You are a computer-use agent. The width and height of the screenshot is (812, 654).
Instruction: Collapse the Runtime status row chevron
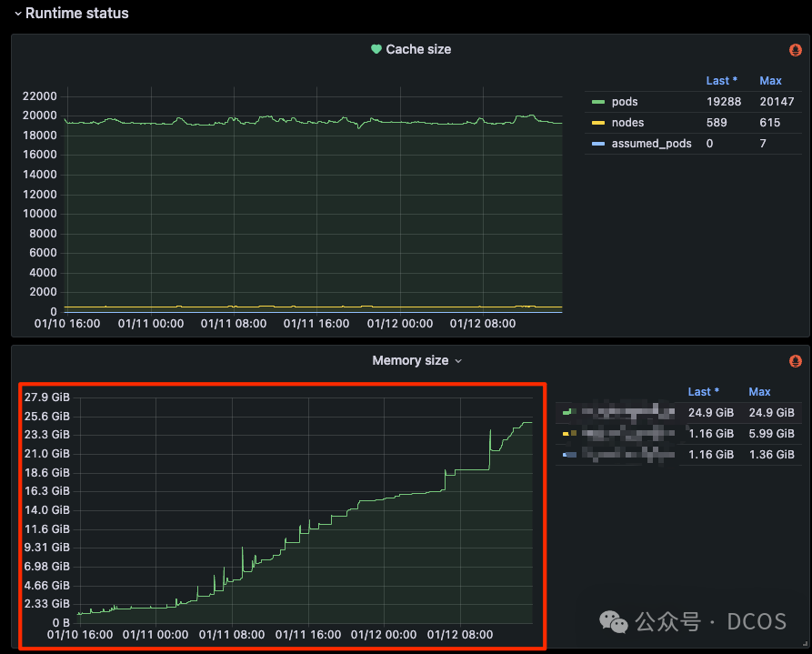pyautogui.click(x=18, y=14)
